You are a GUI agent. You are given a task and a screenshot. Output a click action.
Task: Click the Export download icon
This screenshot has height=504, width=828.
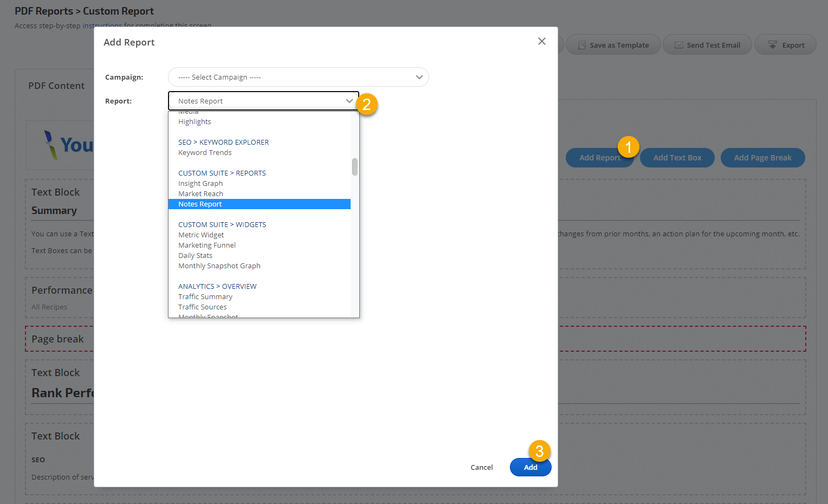click(773, 45)
